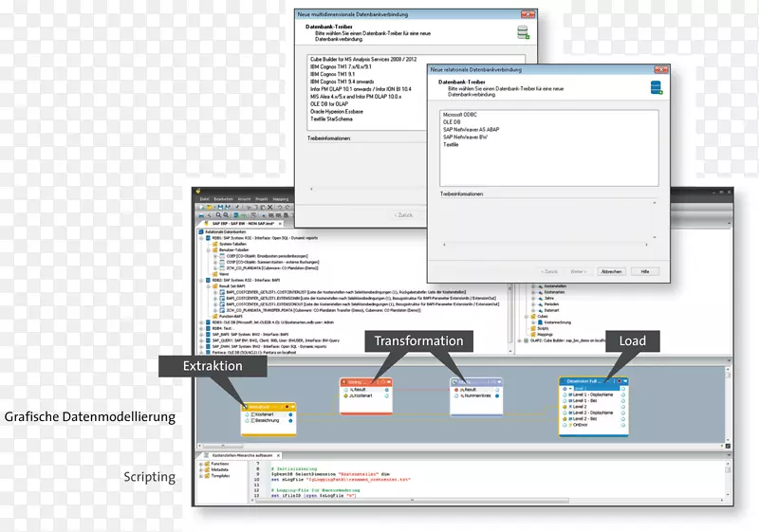This screenshot has height=532, width=759.
Task: Click the Metadata folder icon in script panel
Action: click(207, 469)
